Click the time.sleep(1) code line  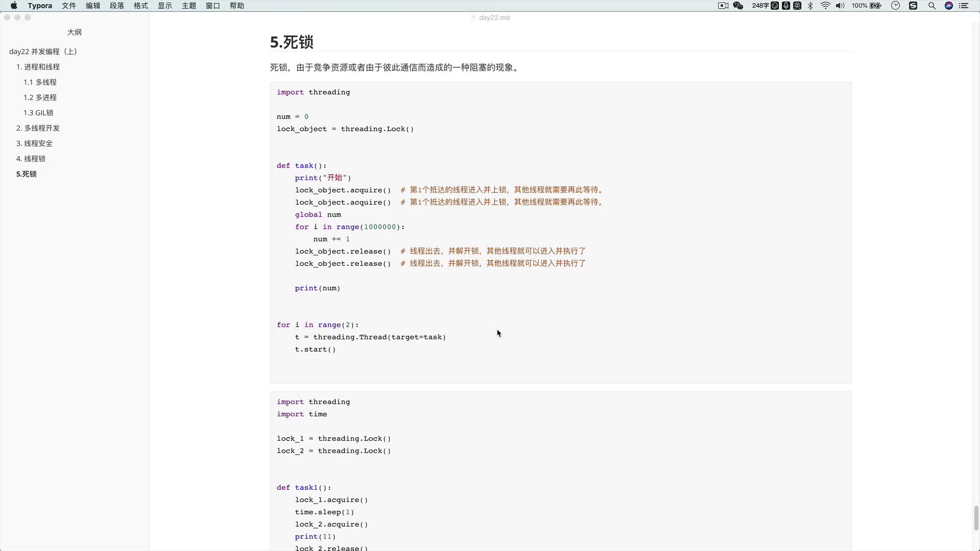325,512
